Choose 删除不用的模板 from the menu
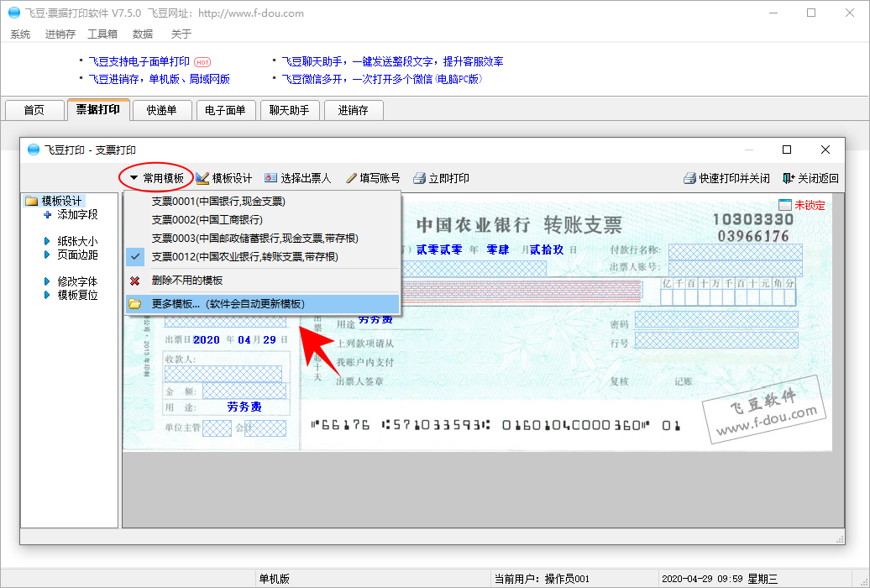 pyautogui.click(x=263, y=281)
